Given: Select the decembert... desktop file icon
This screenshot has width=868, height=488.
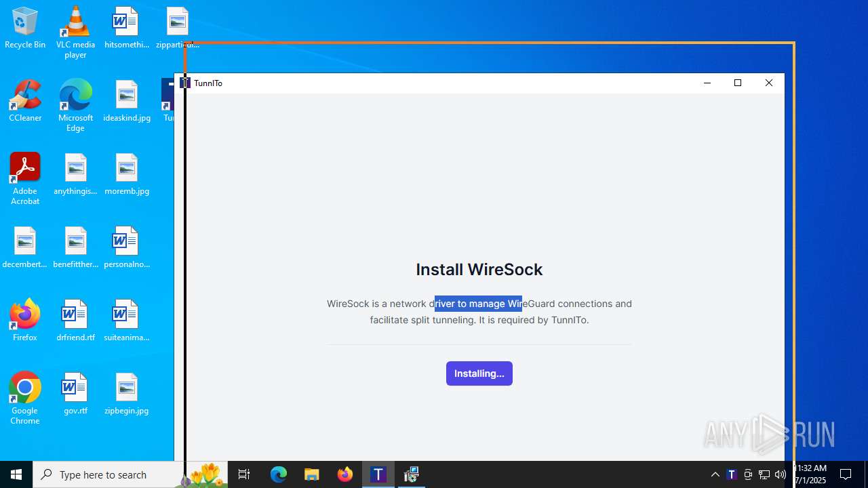Looking at the screenshot, I should [x=25, y=247].
